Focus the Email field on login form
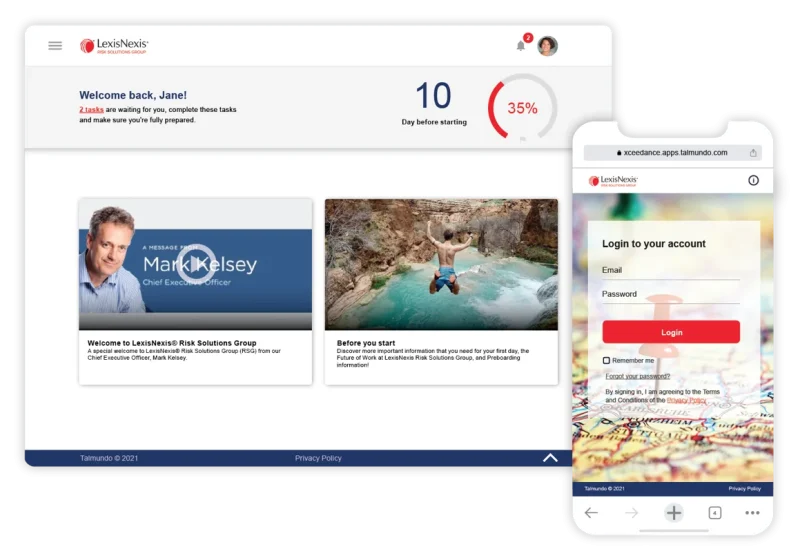The width and height of the screenshot is (800, 558). click(x=671, y=271)
